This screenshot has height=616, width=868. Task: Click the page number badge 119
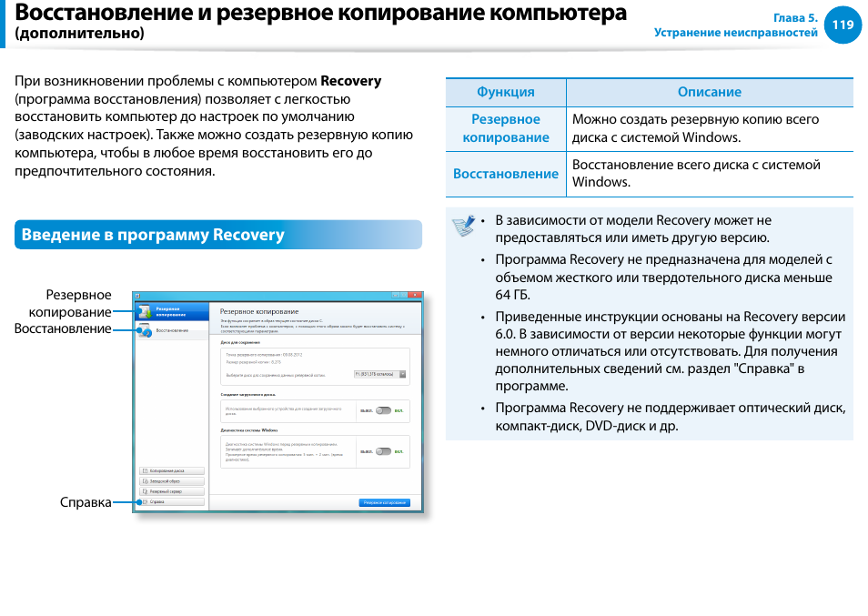pos(843,25)
